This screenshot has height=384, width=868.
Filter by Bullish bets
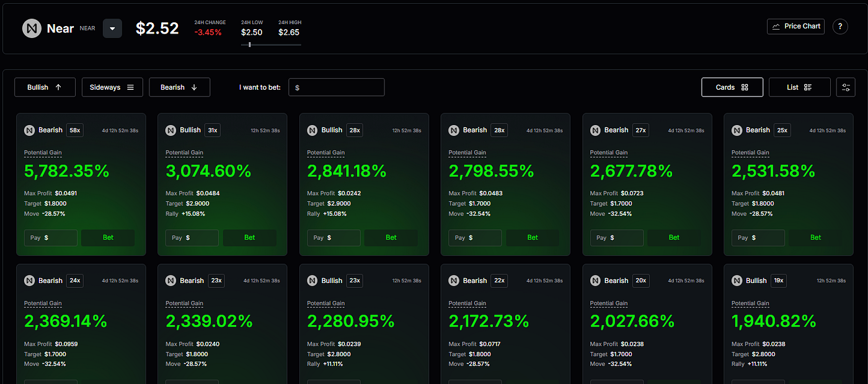click(45, 87)
